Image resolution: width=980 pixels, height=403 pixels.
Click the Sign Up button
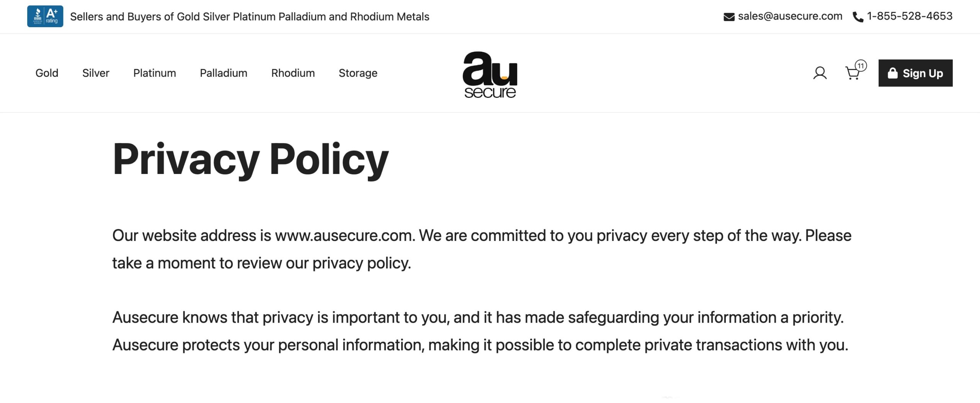[x=915, y=73]
